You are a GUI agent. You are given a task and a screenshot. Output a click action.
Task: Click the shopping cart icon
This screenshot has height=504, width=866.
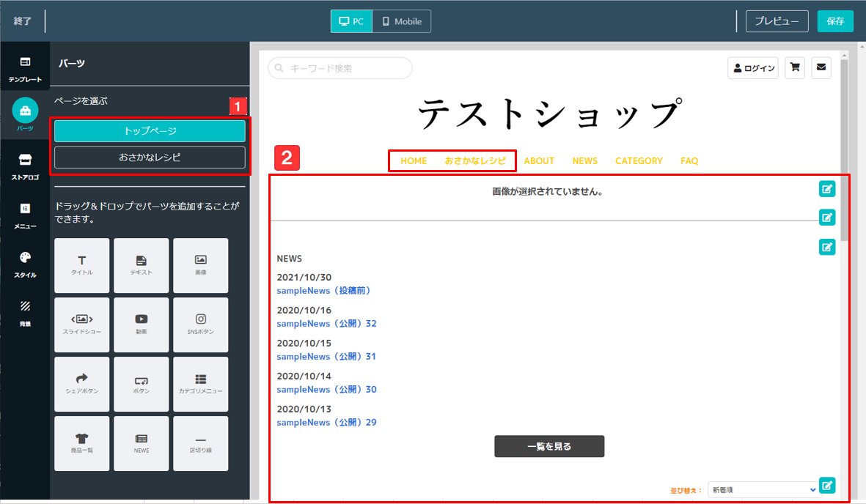pyautogui.click(x=795, y=68)
